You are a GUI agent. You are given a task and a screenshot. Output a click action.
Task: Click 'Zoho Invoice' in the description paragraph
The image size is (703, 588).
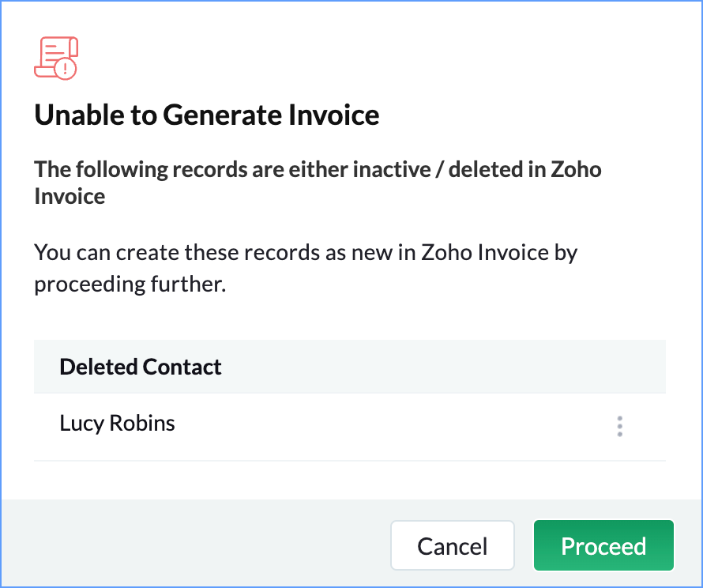click(x=485, y=252)
